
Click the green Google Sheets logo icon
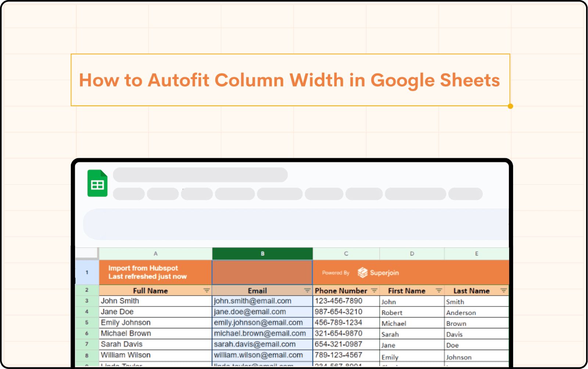(x=97, y=183)
